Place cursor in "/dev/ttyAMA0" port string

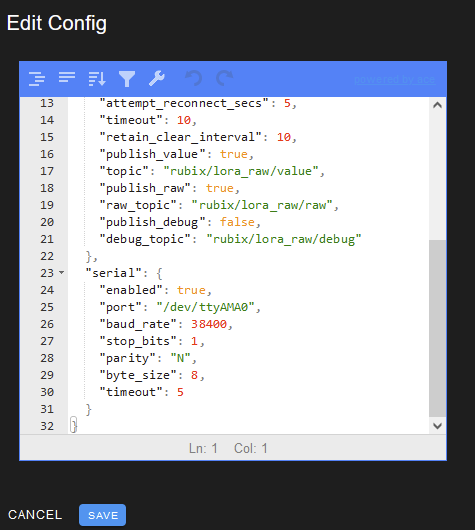pos(206,307)
